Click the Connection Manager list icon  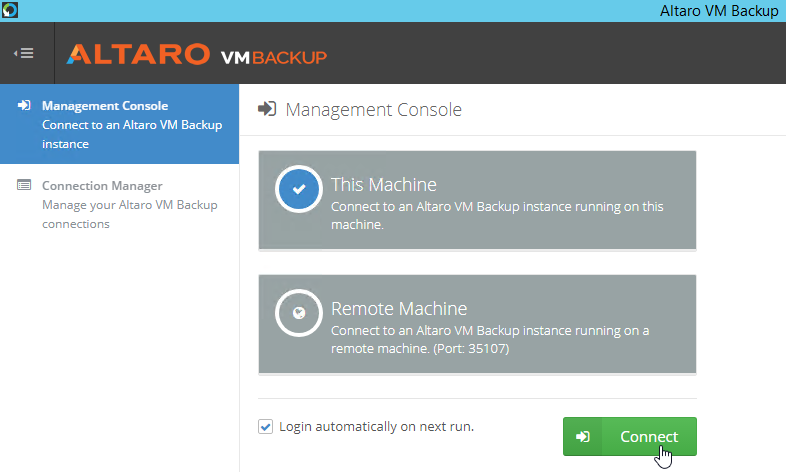[24, 185]
